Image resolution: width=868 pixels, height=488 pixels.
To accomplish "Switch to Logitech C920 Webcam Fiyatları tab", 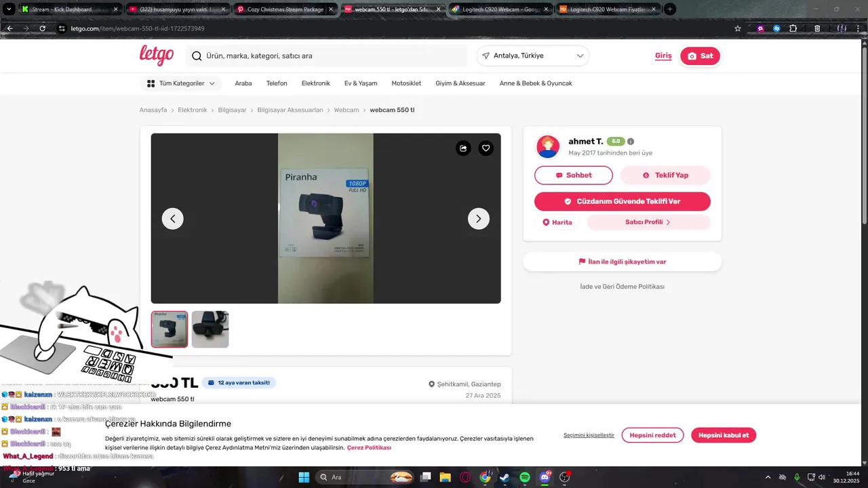I will pyautogui.click(x=608, y=9).
